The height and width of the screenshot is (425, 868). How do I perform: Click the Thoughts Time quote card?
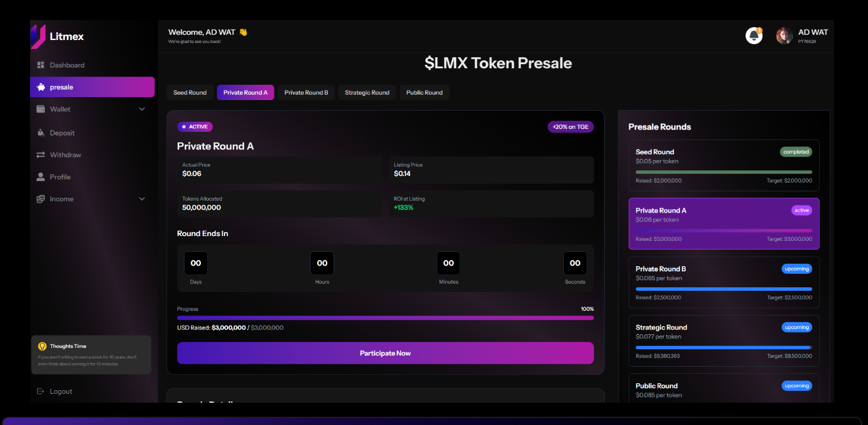(91, 355)
